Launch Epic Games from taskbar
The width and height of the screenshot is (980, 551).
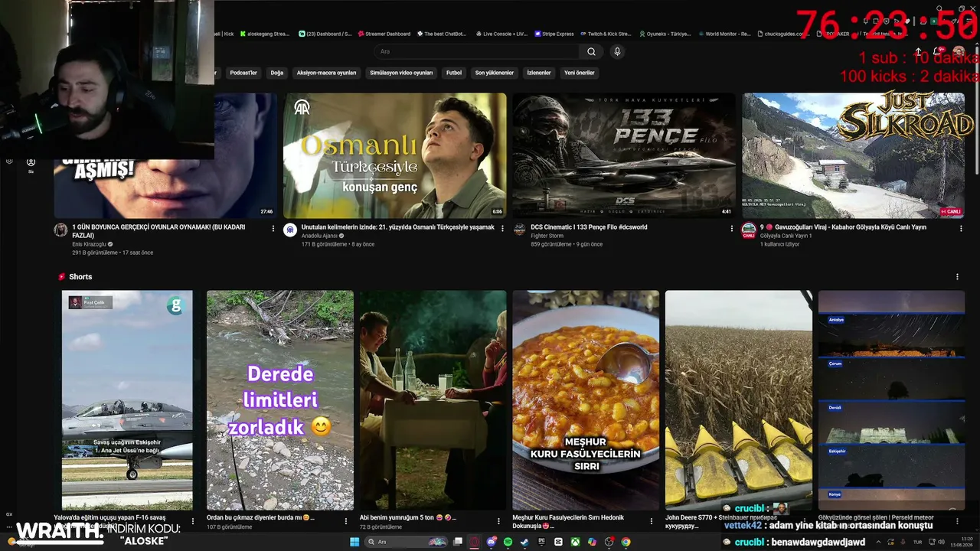pos(541,542)
